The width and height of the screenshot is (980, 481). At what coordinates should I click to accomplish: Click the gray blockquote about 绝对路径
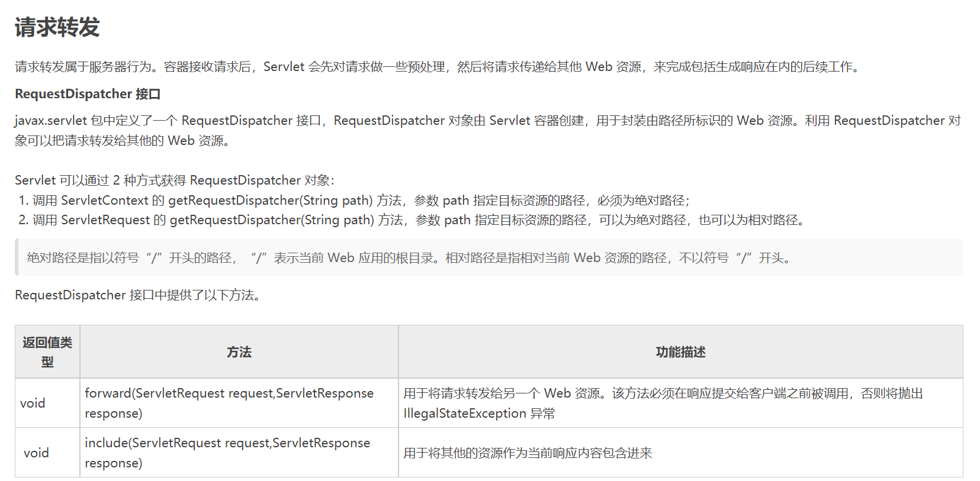click(409, 258)
